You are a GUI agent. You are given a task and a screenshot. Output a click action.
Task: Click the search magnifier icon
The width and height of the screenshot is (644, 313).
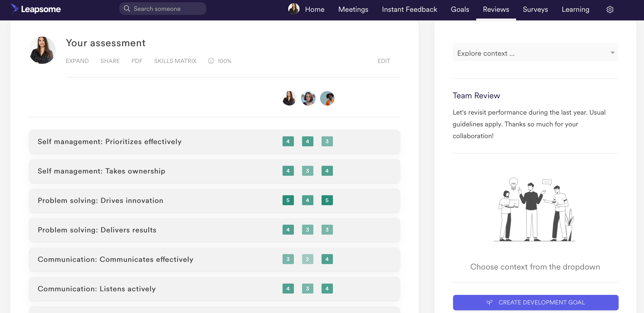click(x=127, y=9)
